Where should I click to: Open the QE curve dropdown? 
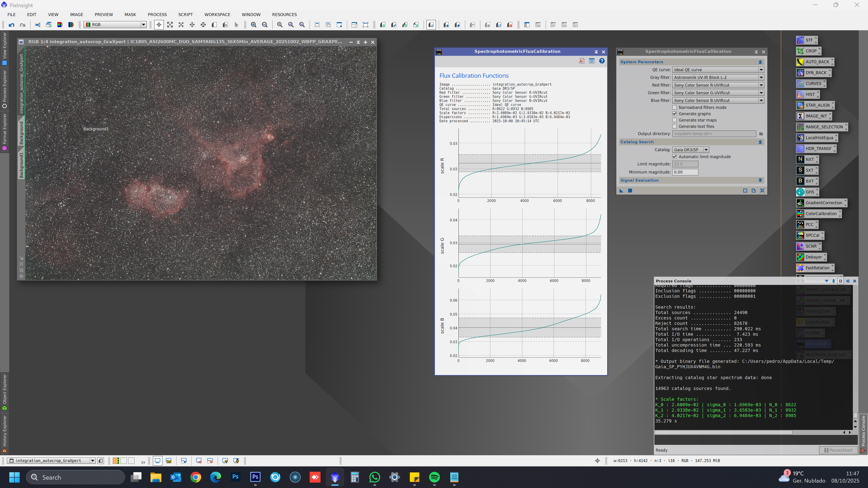718,70
